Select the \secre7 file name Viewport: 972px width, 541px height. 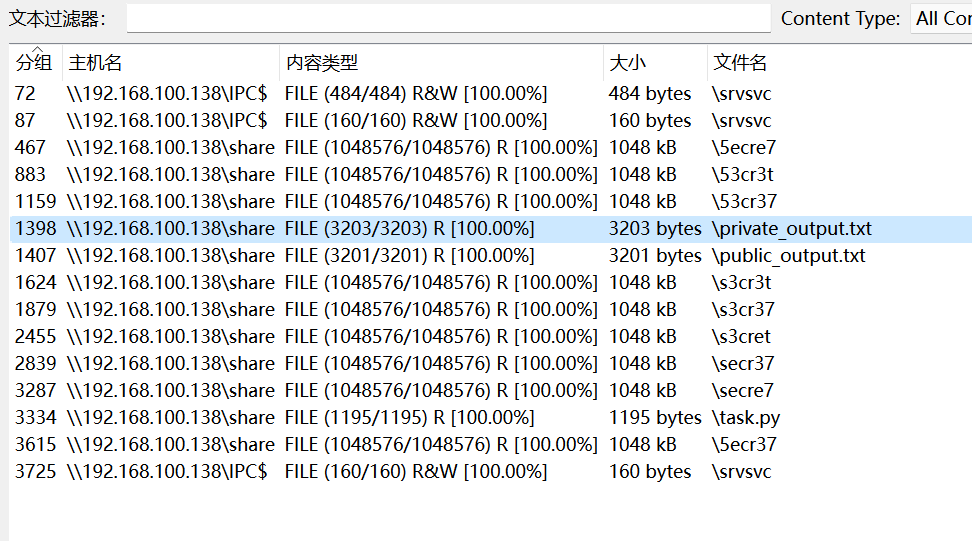pyautogui.click(x=743, y=390)
